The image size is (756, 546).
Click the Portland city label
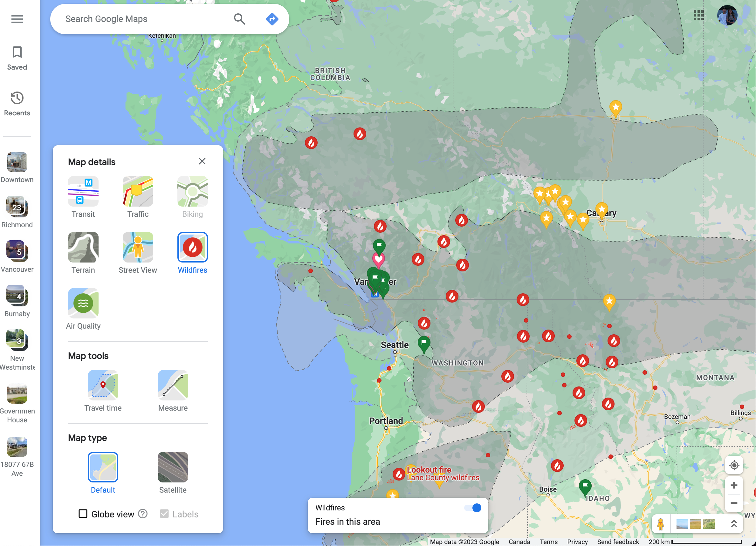386,421
